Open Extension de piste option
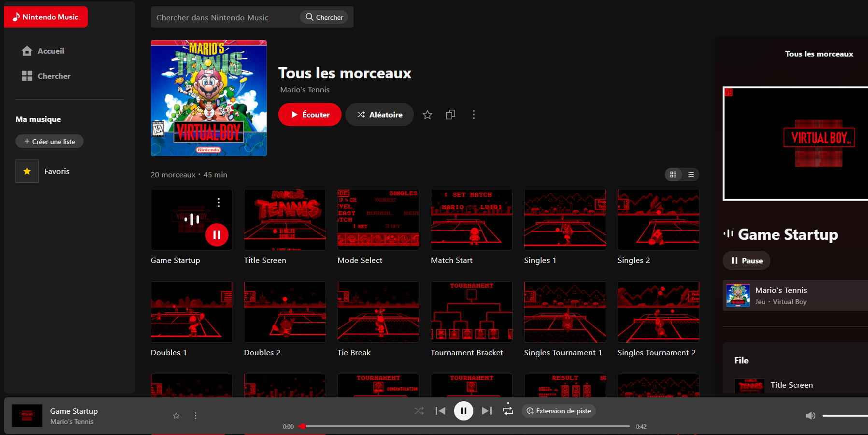868x435 pixels. tap(558, 411)
